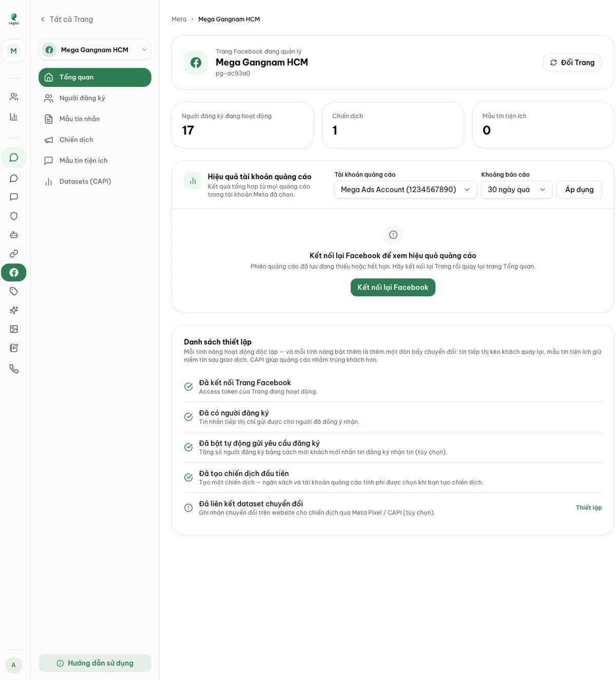Click the active Facebook icon in the rail

(14, 273)
